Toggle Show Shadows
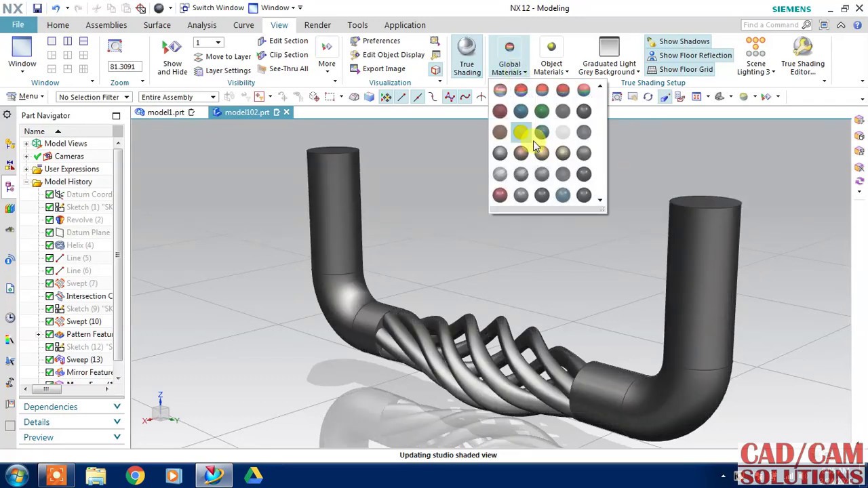Screen dimensions: 868x488 [678, 41]
